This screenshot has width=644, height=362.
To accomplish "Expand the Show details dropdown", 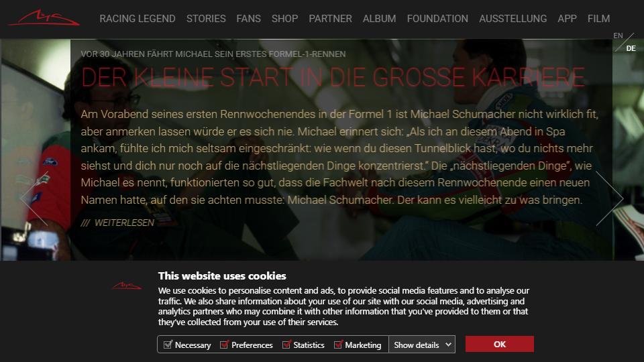I will click(422, 345).
